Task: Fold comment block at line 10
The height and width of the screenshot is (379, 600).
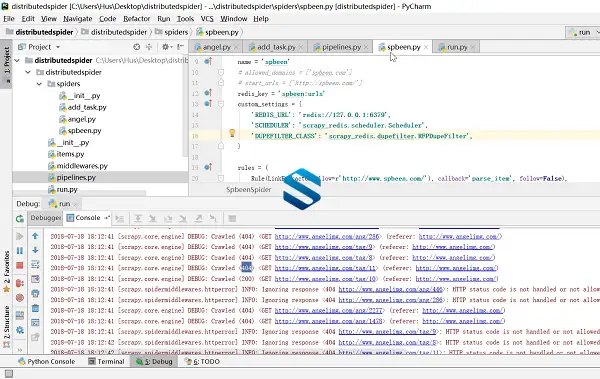Action: click(x=221, y=72)
